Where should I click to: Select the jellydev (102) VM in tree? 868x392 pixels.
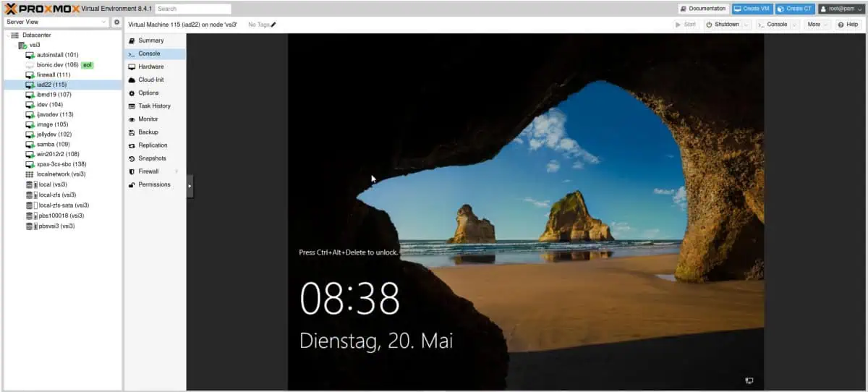point(54,135)
